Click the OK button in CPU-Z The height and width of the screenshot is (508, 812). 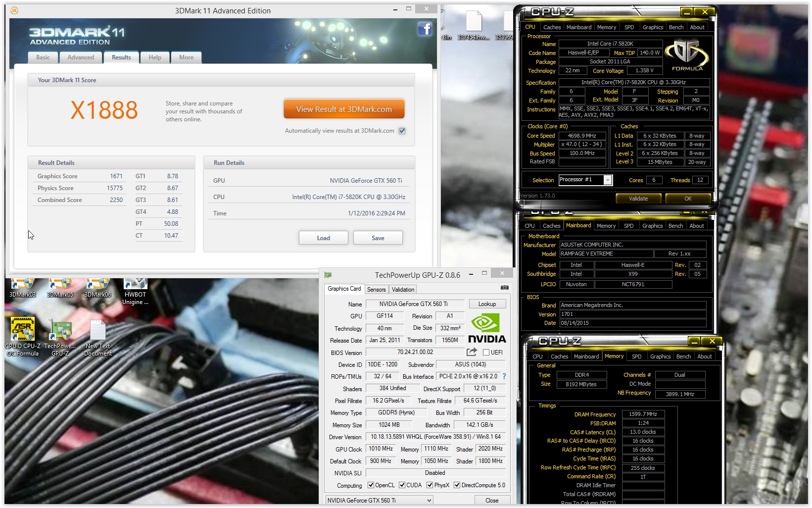click(x=688, y=199)
